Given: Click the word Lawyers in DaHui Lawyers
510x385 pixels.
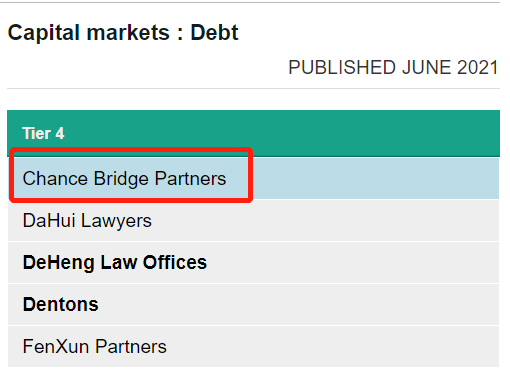Looking at the screenshot, I should [116, 221].
